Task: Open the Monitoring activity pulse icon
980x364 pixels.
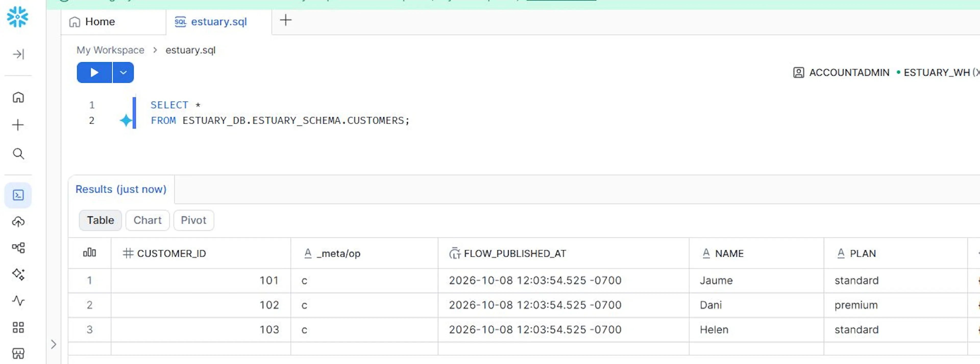Action: [x=18, y=301]
